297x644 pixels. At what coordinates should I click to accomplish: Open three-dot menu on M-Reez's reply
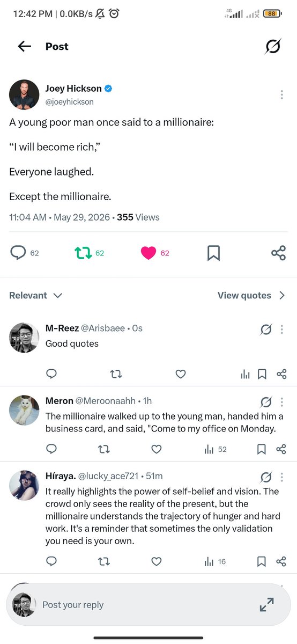tap(281, 330)
